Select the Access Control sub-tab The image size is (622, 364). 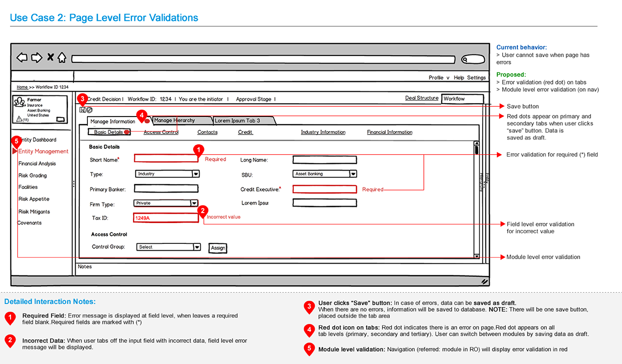point(161,132)
